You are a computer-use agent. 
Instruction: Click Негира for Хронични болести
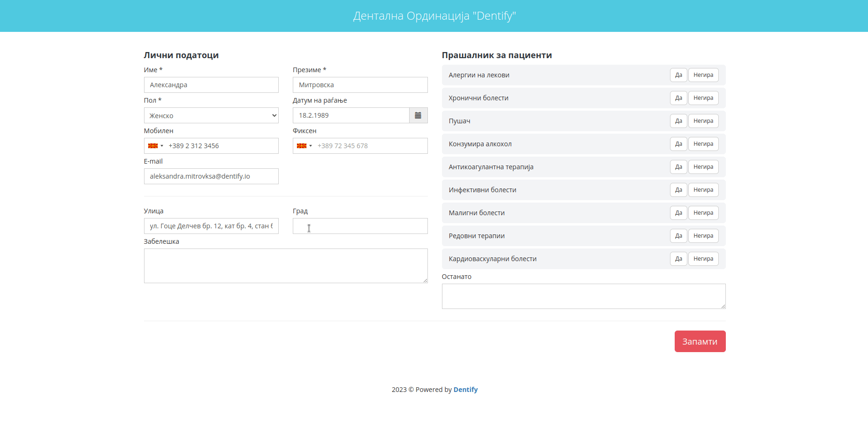pyautogui.click(x=703, y=98)
